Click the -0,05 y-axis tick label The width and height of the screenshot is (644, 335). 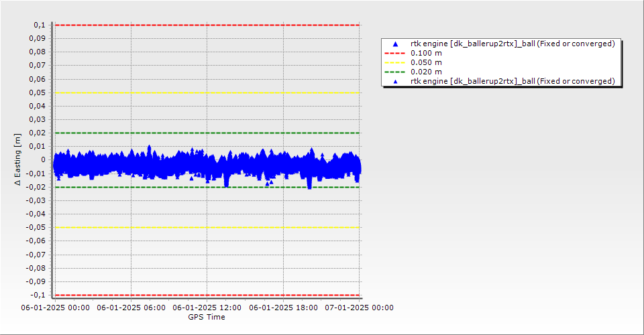pos(36,228)
